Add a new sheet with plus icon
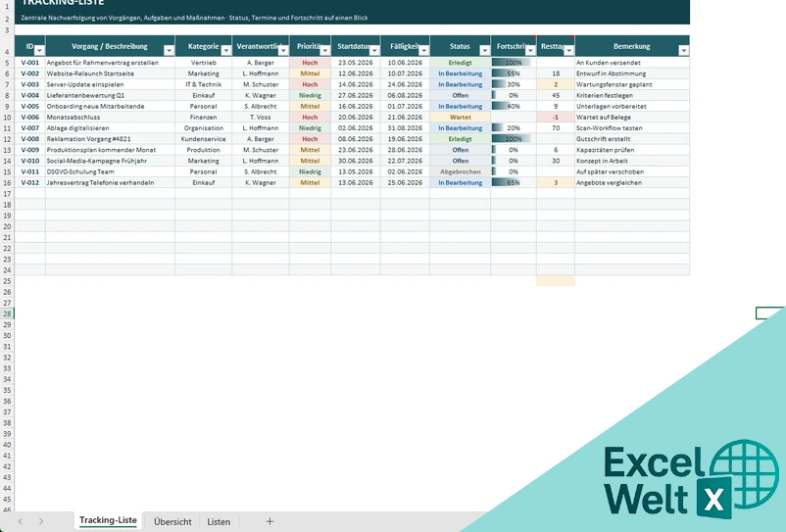 270,521
